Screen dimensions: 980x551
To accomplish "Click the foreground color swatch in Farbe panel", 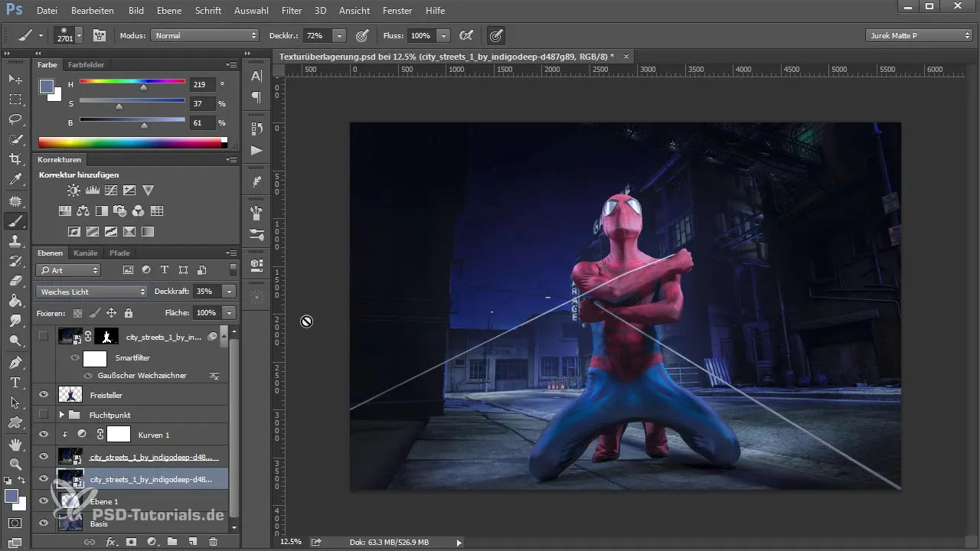I will pyautogui.click(x=47, y=86).
